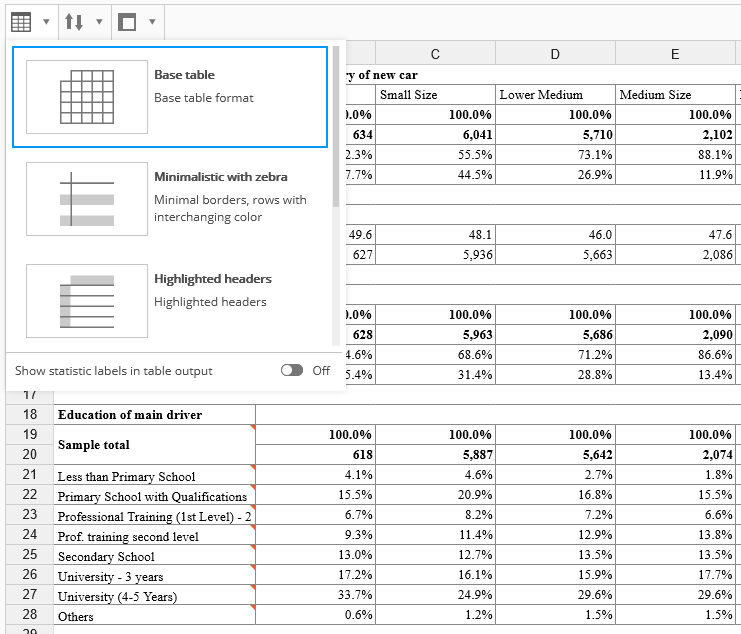Click 'University - 3 years' row label

(x=155, y=574)
